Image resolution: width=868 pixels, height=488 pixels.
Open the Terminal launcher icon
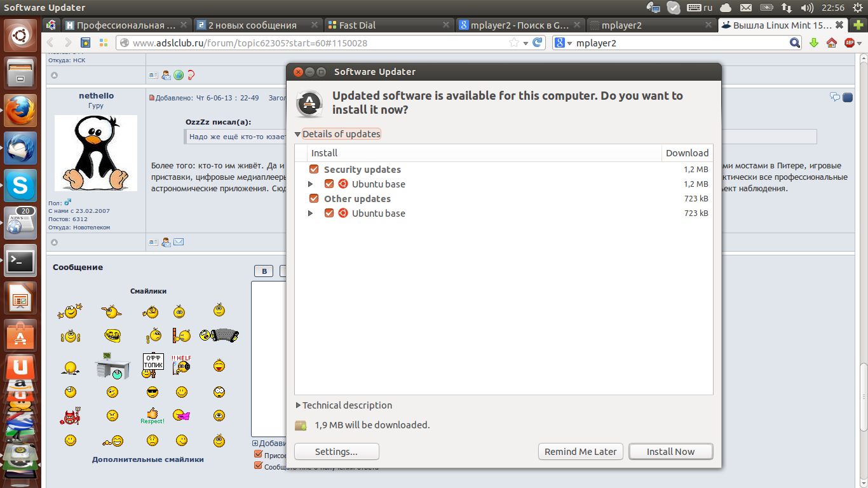coord(20,261)
